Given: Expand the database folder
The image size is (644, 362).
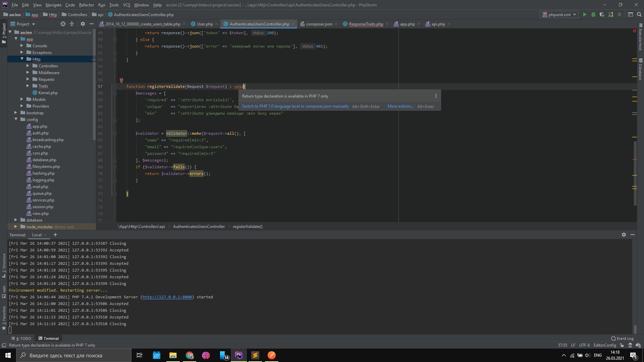Looking at the screenshot, I should coord(16,220).
